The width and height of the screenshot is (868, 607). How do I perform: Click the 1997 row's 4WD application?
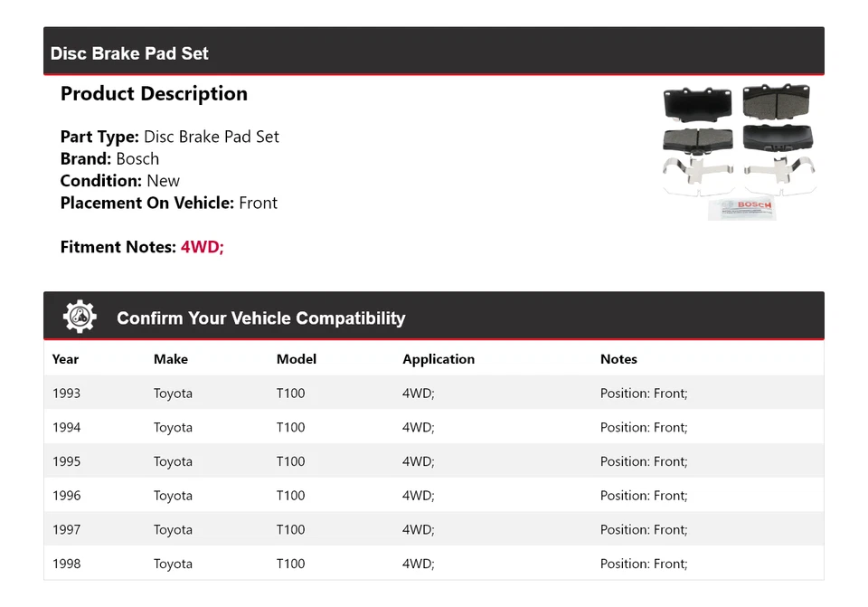click(x=418, y=530)
